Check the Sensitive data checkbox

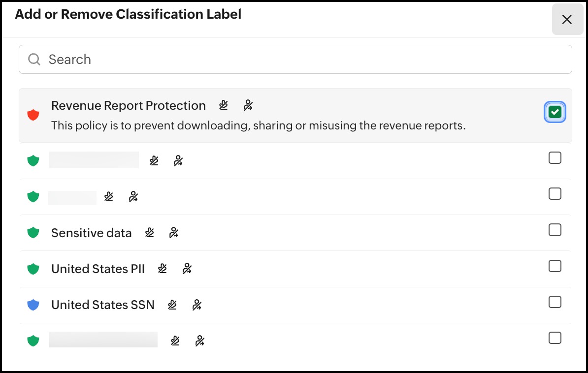pyautogui.click(x=555, y=230)
